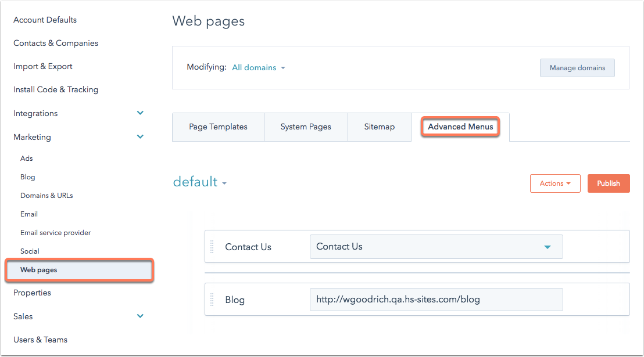Open the Contact Us page dropdown
The height and width of the screenshot is (357, 644).
(436, 247)
